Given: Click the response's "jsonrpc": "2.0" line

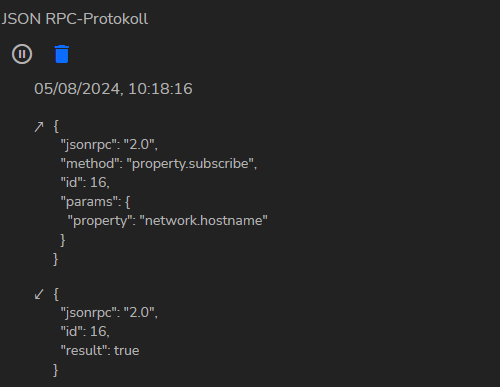Looking at the screenshot, I should pyautogui.click(x=109, y=313).
